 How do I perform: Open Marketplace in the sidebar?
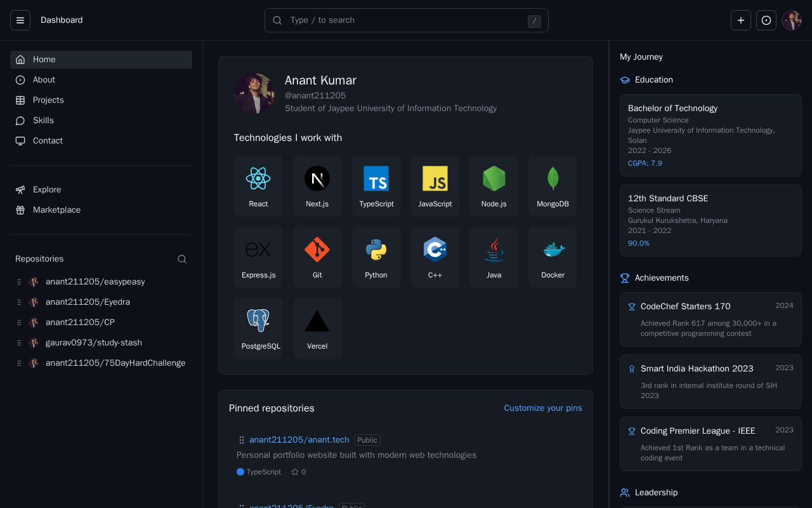[101, 210]
